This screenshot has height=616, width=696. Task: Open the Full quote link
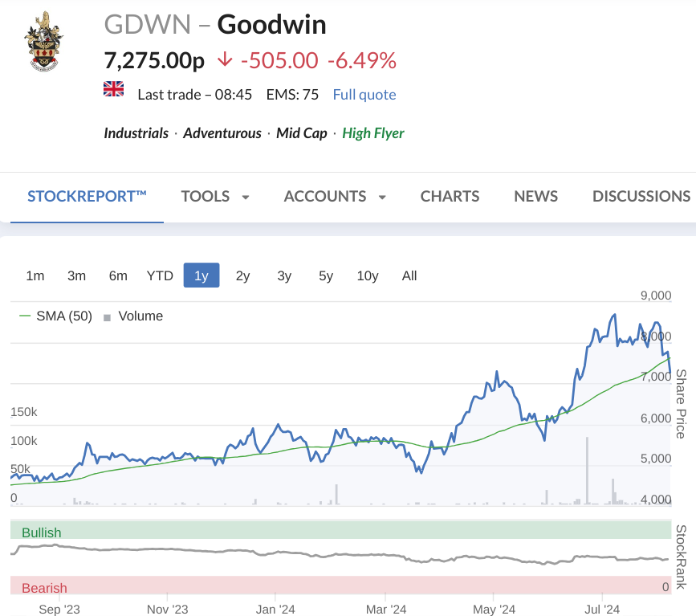pyautogui.click(x=364, y=95)
